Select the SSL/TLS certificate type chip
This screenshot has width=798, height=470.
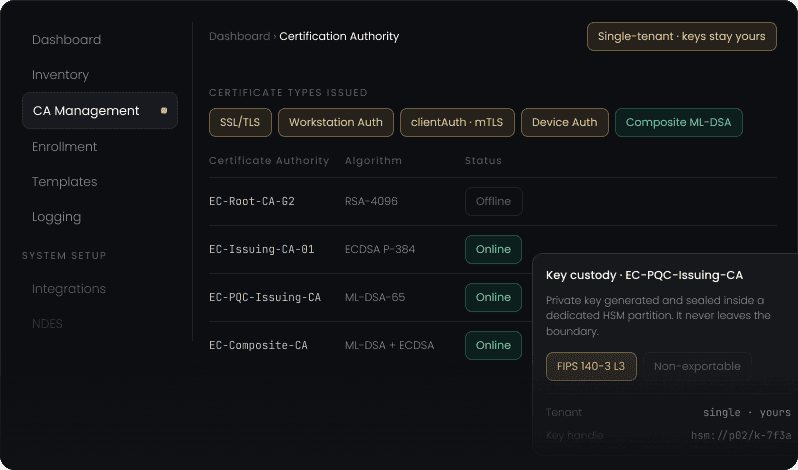click(x=240, y=122)
